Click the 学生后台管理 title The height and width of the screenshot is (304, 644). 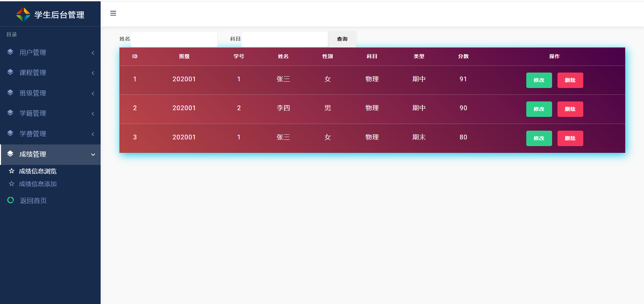coord(59,15)
